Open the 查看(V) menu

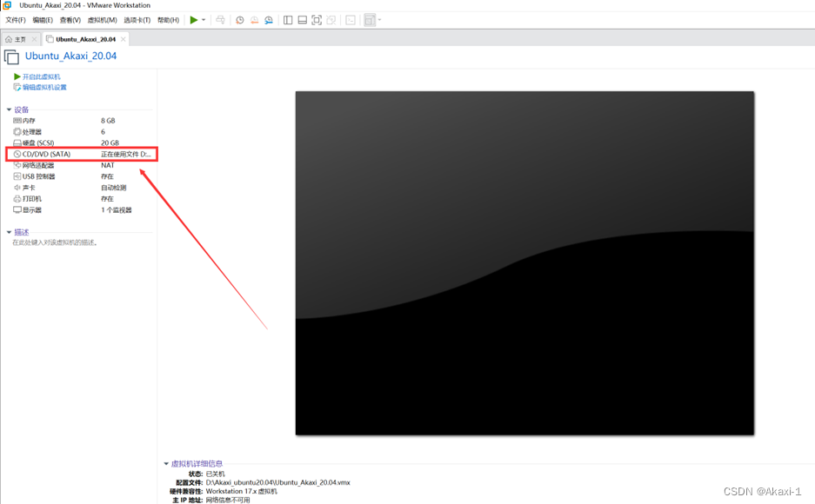tap(70, 20)
